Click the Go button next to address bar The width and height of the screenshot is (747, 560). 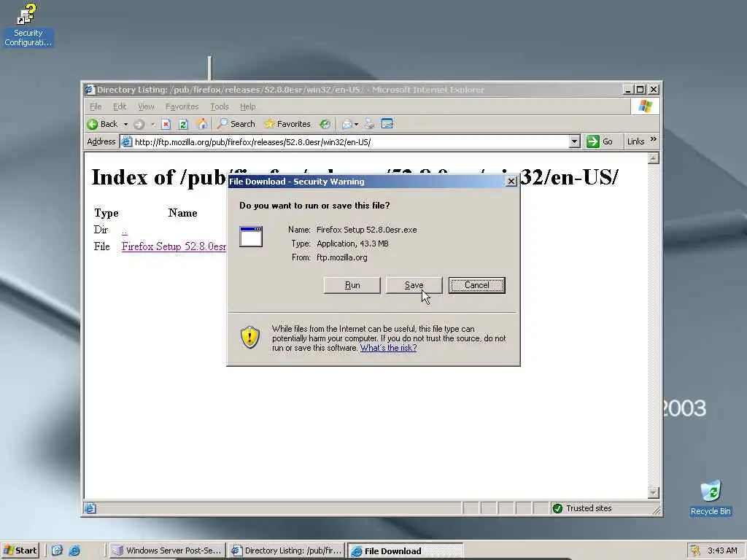[600, 141]
